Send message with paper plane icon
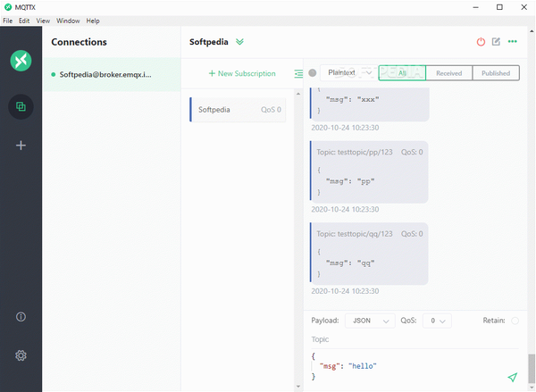 click(x=513, y=378)
